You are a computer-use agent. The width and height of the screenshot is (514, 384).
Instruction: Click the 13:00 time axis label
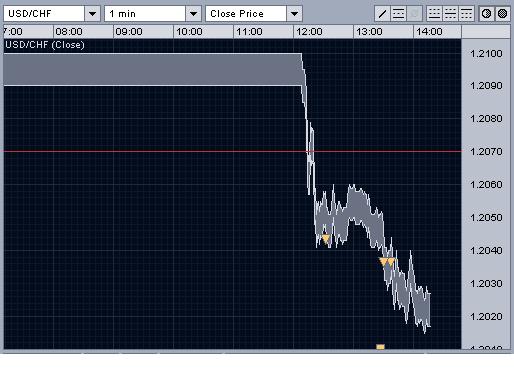(x=369, y=32)
